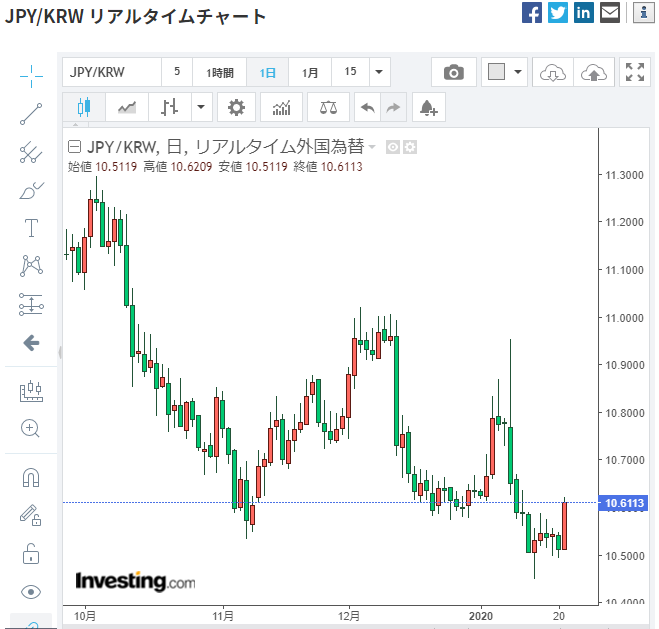Open the interval dropdown arrow
This screenshot has width=659, height=629.
(x=379, y=72)
